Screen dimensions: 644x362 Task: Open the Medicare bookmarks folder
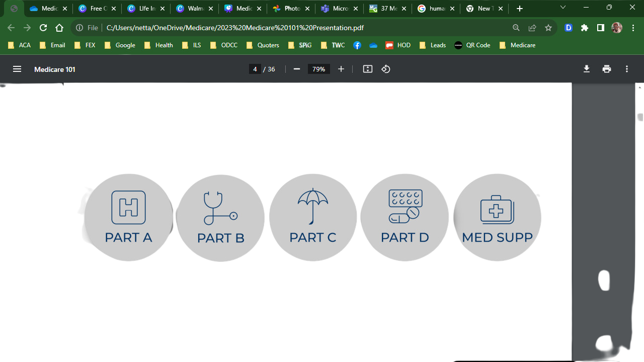tap(517, 45)
